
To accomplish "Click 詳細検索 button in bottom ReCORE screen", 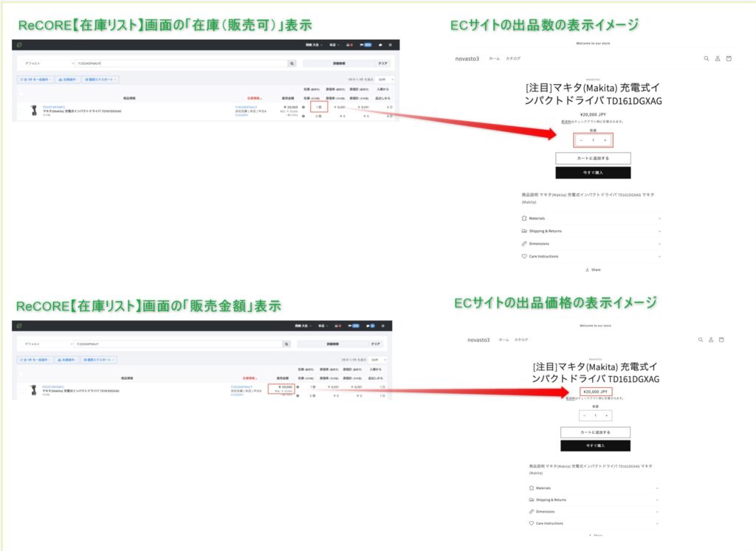I will pyautogui.click(x=333, y=344).
